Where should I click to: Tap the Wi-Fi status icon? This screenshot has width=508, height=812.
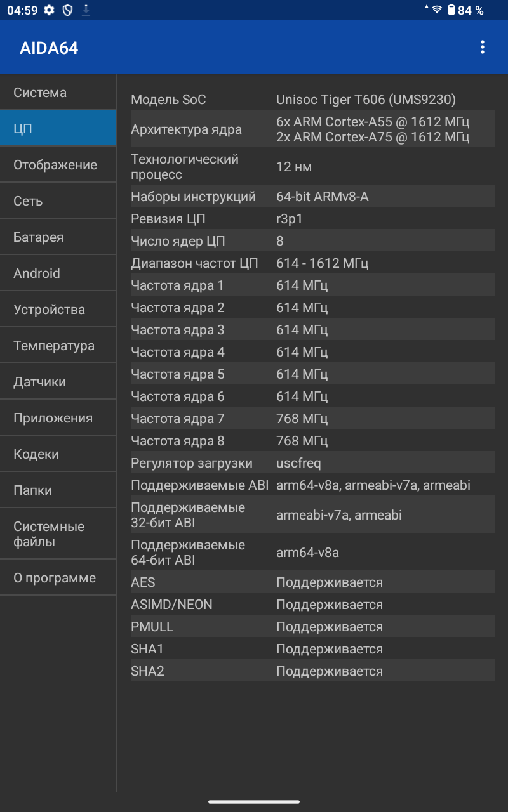[x=436, y=10]
